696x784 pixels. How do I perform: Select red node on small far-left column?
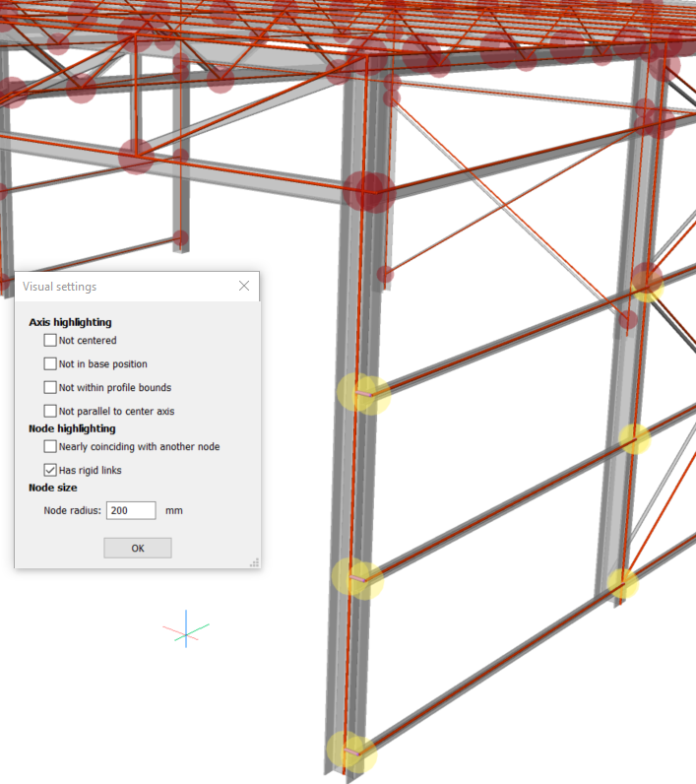(180, 237)
